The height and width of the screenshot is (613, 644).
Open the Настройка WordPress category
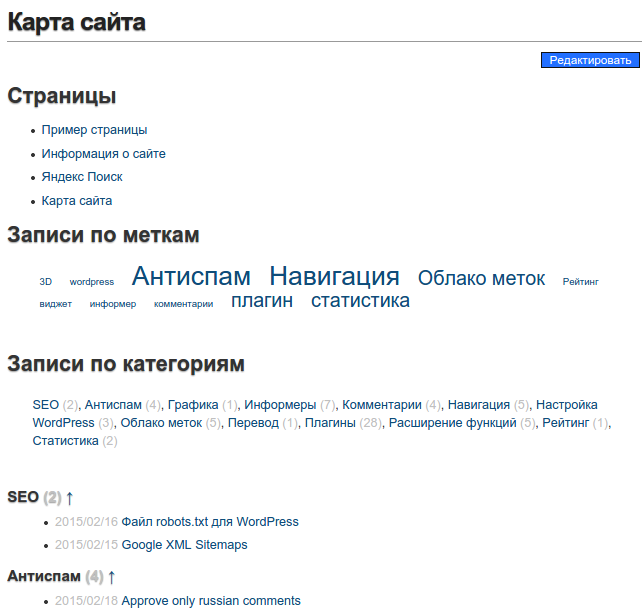[566, 405]
